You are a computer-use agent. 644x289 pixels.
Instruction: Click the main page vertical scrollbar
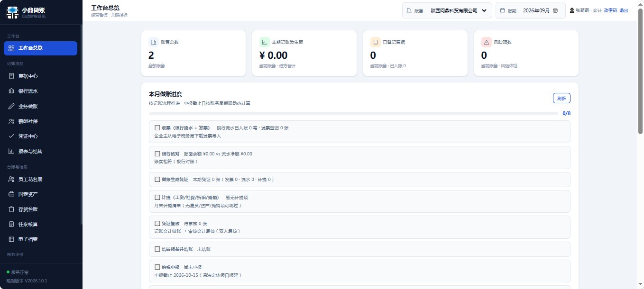(x=640, y=71)
